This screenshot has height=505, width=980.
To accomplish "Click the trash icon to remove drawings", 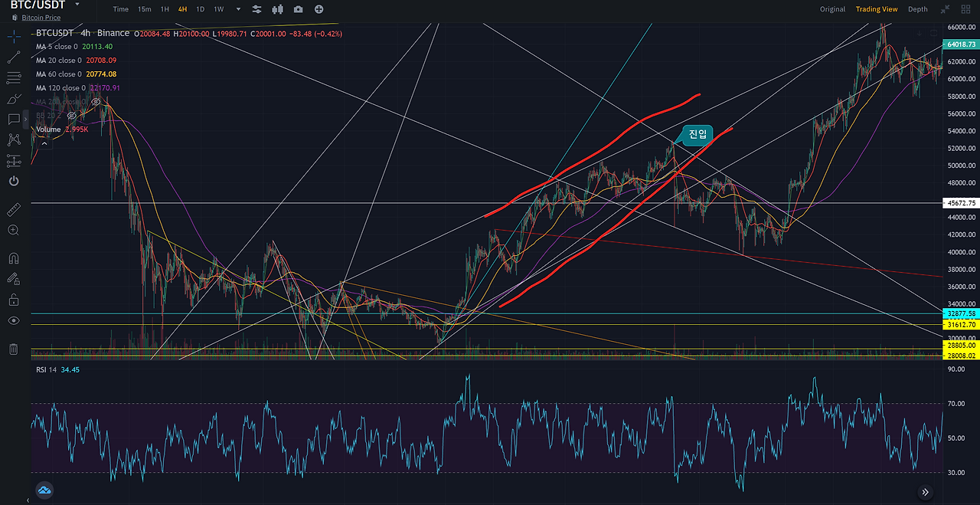I will [x=13, y=349].
